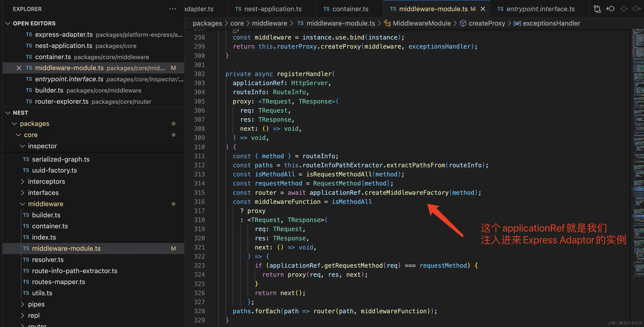
Task: Collapse the packages folder
Action: pos(14,124)
